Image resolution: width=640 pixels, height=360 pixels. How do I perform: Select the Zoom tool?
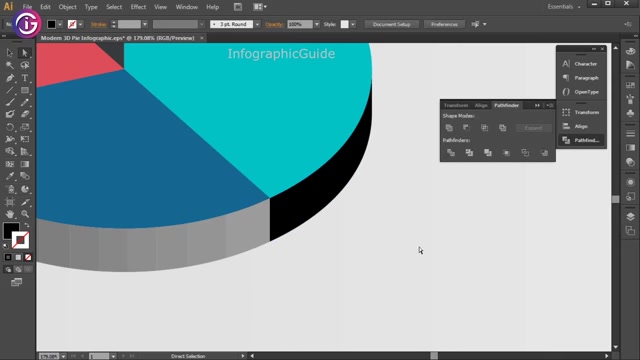pos(24,214)
